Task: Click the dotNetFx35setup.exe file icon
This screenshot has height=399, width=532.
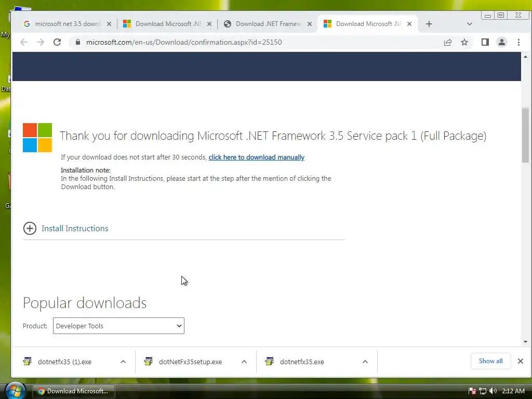Action: point(148,361)
